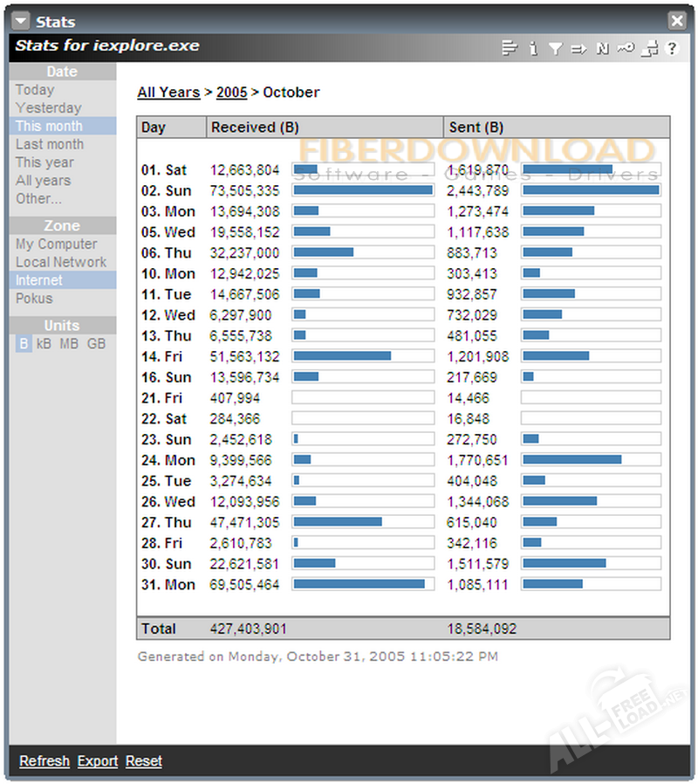Click the key icon
Viewport: 698px width, 784px height.
pyautogui.click(x=625, y=49)
